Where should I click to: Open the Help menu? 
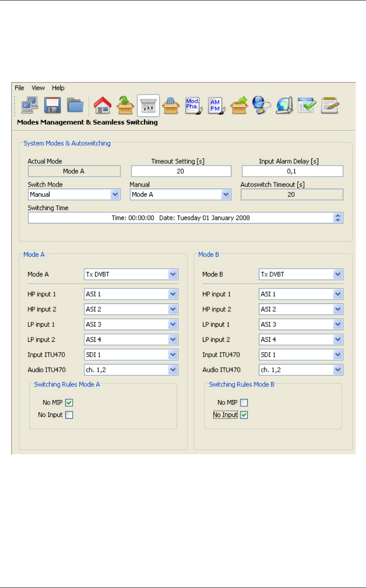pyautogui.click(x=58, y=88)
